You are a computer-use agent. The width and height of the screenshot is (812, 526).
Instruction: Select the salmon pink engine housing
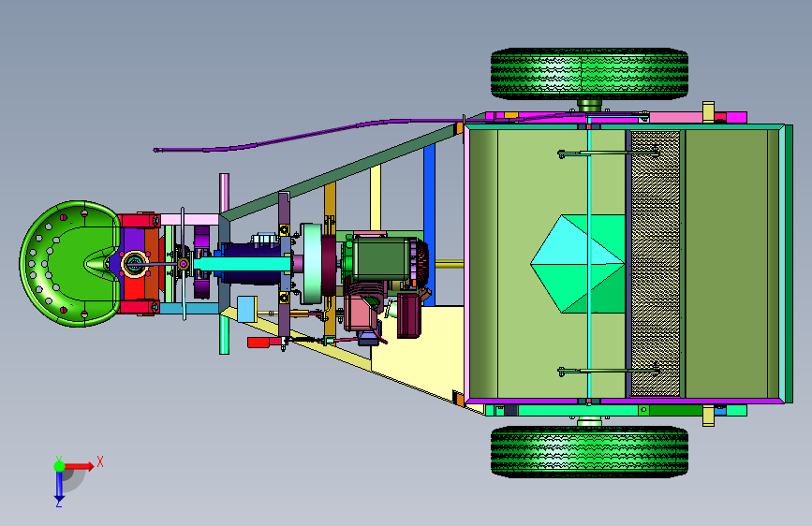(x=361, y=313)
